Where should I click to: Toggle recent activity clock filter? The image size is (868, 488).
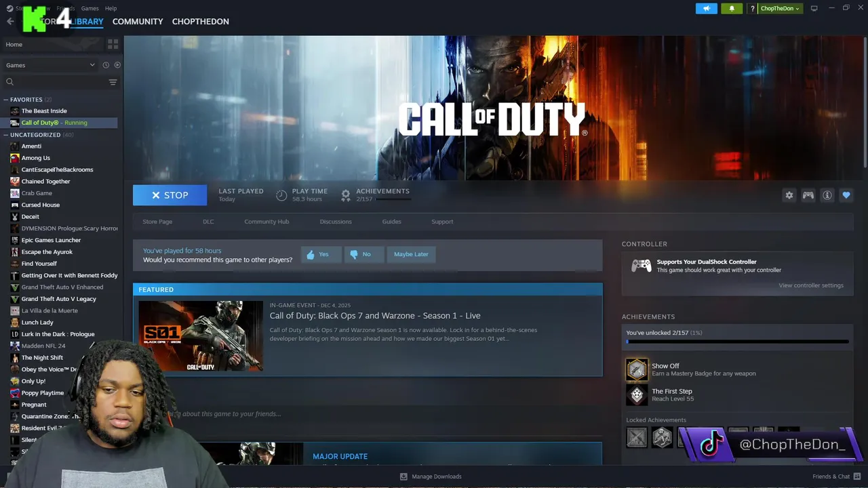click(x=106, y=65)
